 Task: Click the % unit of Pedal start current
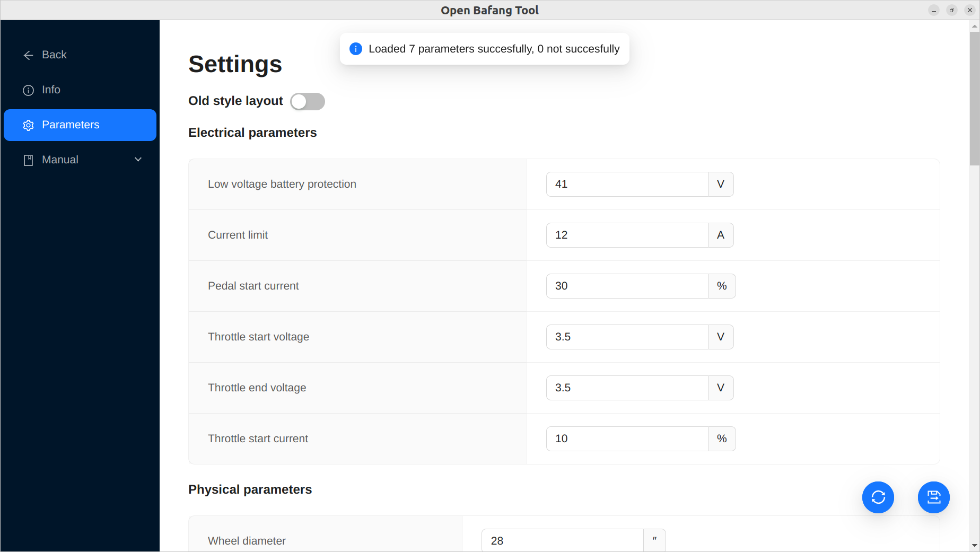point(722,286)
